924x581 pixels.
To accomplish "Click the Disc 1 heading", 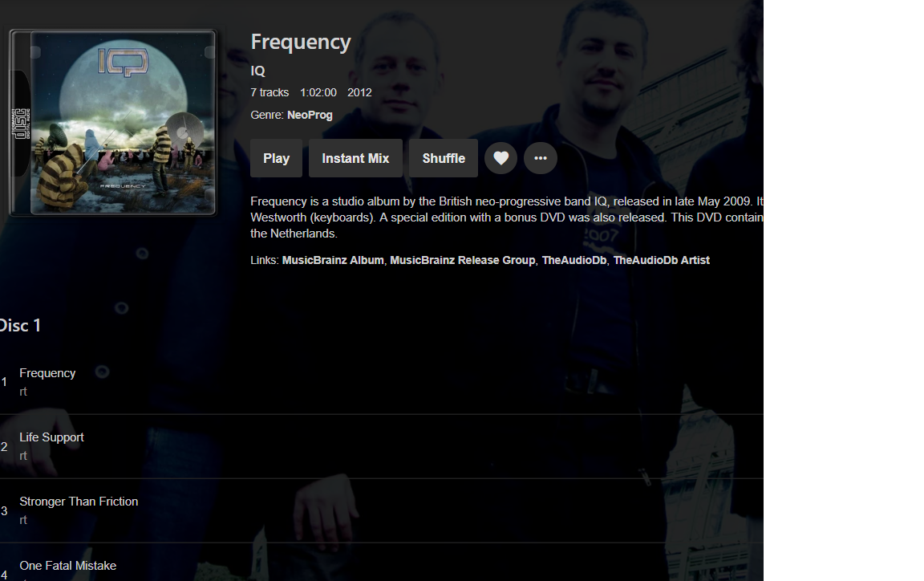I will click(x=20, y=326).
